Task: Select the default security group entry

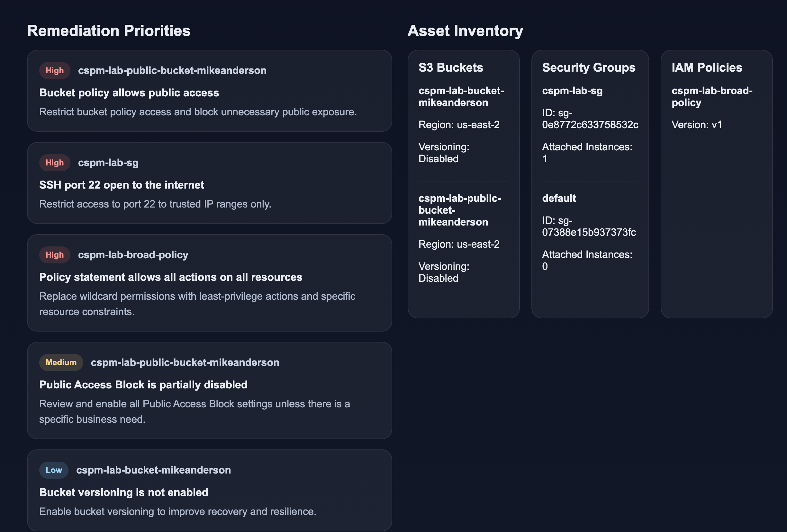Action: (x=559, y=198)
